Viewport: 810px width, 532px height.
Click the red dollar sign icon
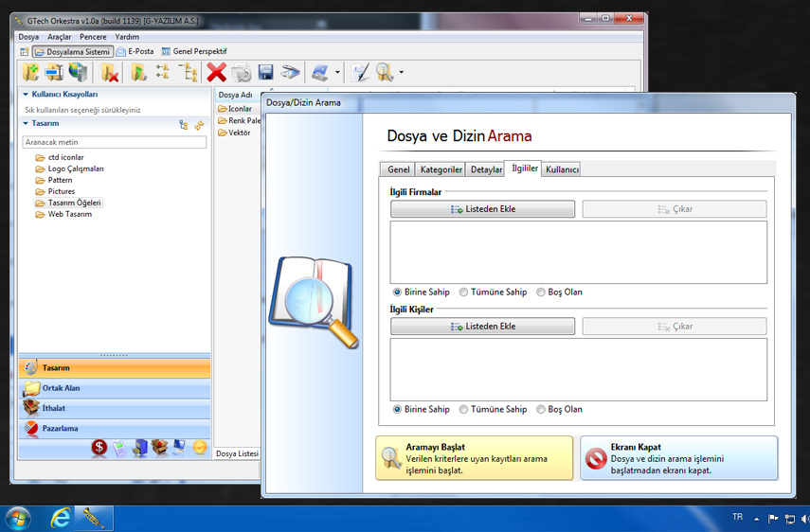[x=99, y=447]
